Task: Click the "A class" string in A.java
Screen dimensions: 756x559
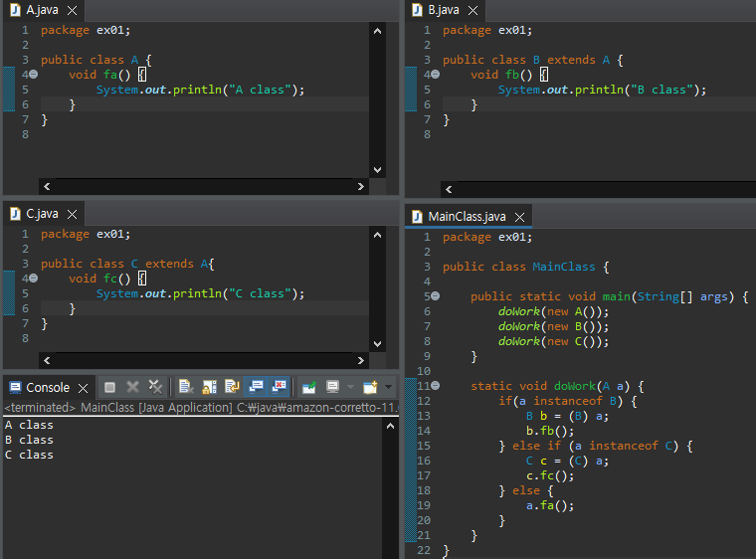Action: point(260,90)
